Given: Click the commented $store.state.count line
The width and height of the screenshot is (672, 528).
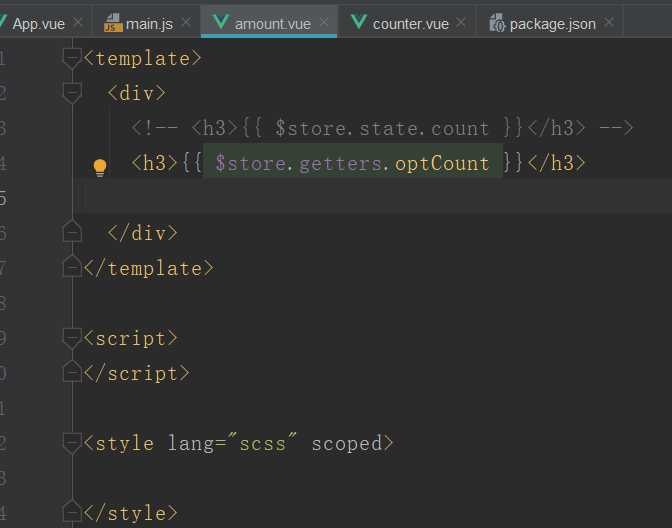Looking at the screenshot, I should click(382, 128).
